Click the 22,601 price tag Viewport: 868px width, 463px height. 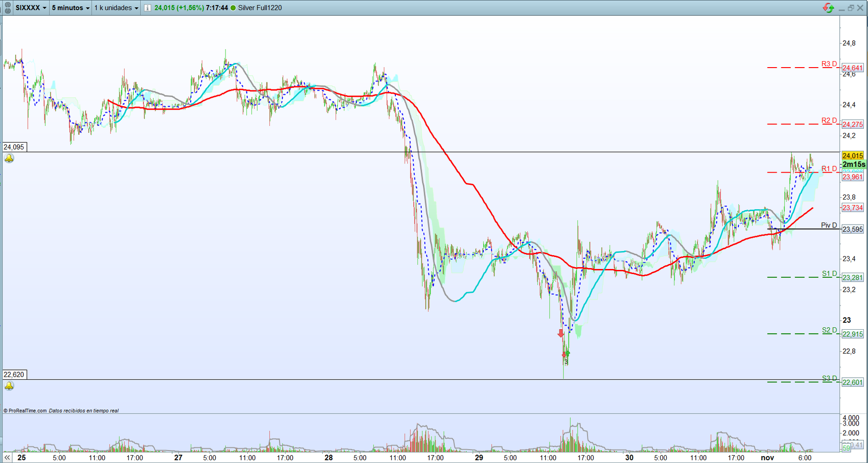(853, 382)
